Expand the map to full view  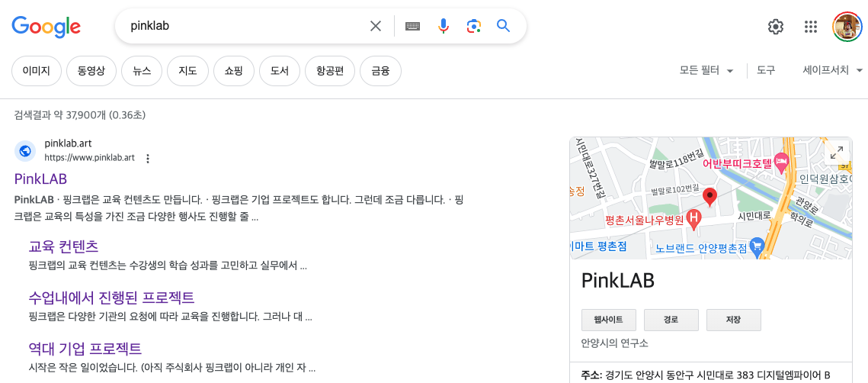coord(837,151)
